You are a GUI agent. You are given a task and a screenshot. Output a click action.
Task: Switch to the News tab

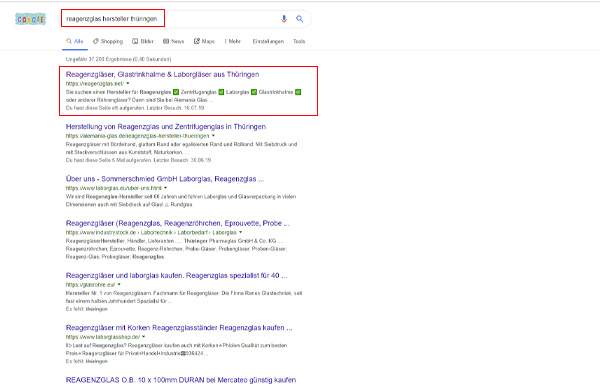pyautogui.click(x=174, y=41)
